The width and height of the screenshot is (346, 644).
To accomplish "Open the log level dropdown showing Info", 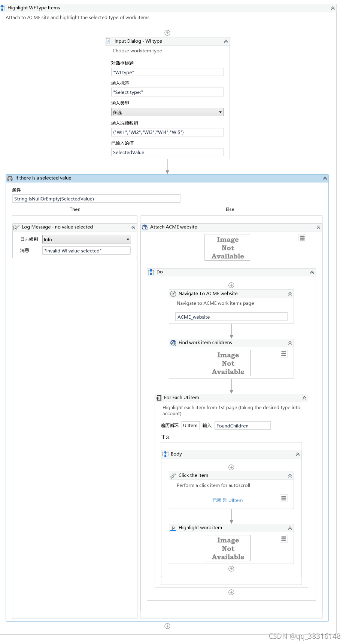I will pos(86,239).
